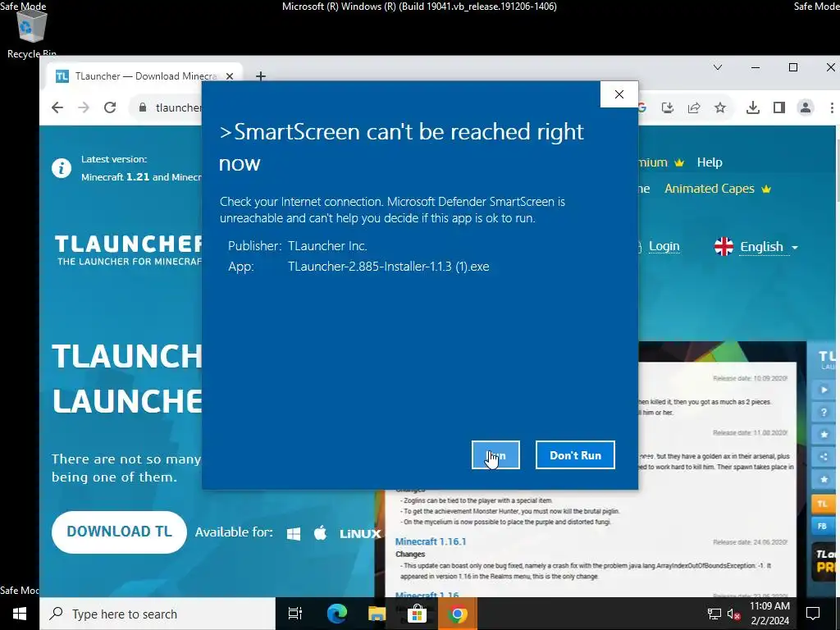
Task: Click the info icon beside Latest version
Action: point(61,168)
